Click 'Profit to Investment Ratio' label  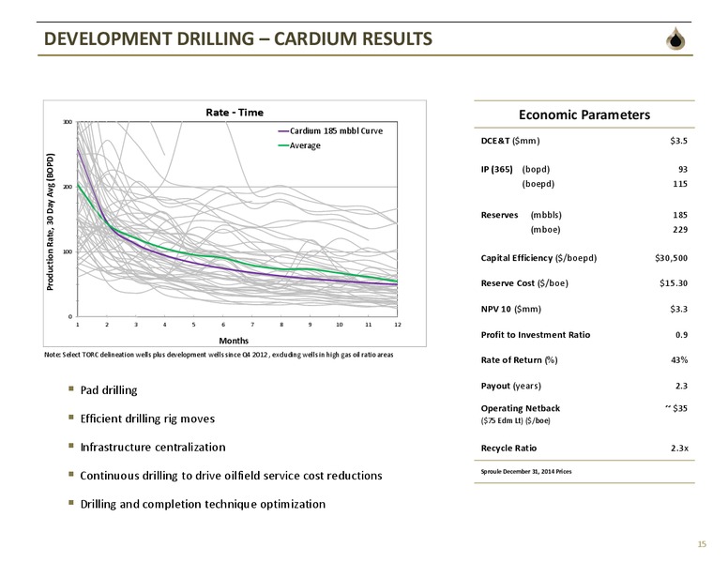pos(536,334)
